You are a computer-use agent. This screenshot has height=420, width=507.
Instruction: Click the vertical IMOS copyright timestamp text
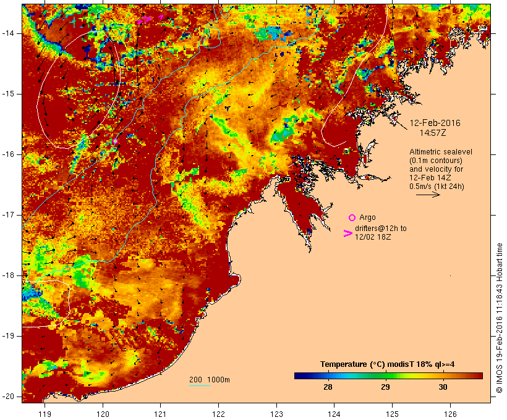(499, 318)
